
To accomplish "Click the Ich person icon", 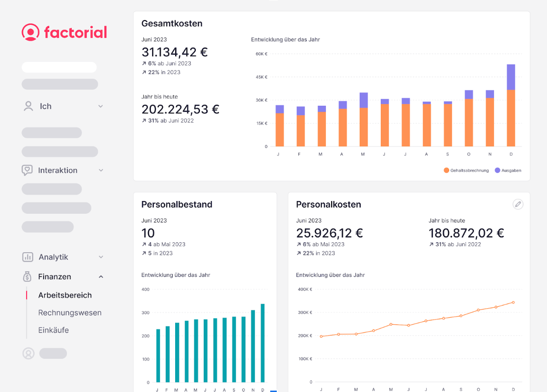I will point(28,106).
